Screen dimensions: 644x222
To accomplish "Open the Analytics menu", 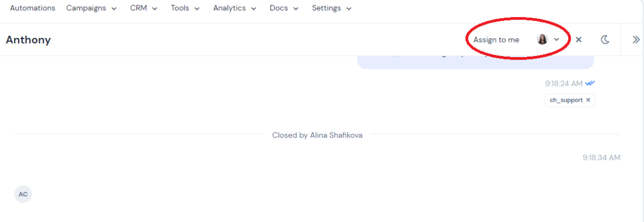I will click(x=235, y=9).
